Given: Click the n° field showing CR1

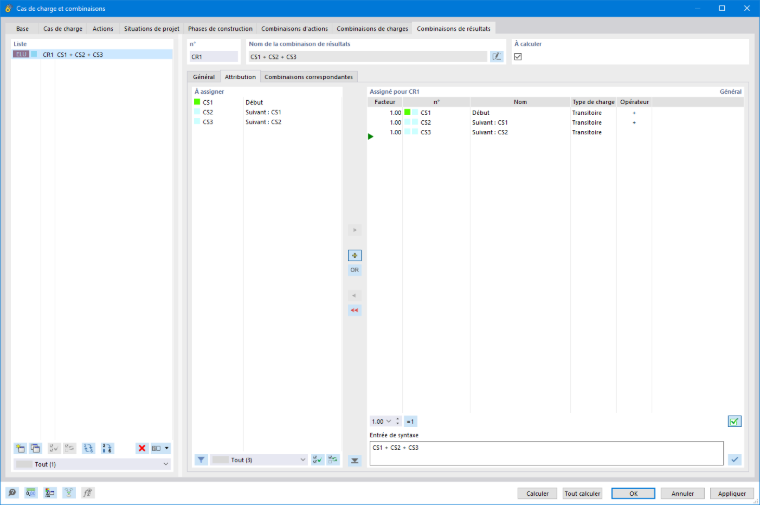Looking at the screenshot, I should (x=214, y=57).
